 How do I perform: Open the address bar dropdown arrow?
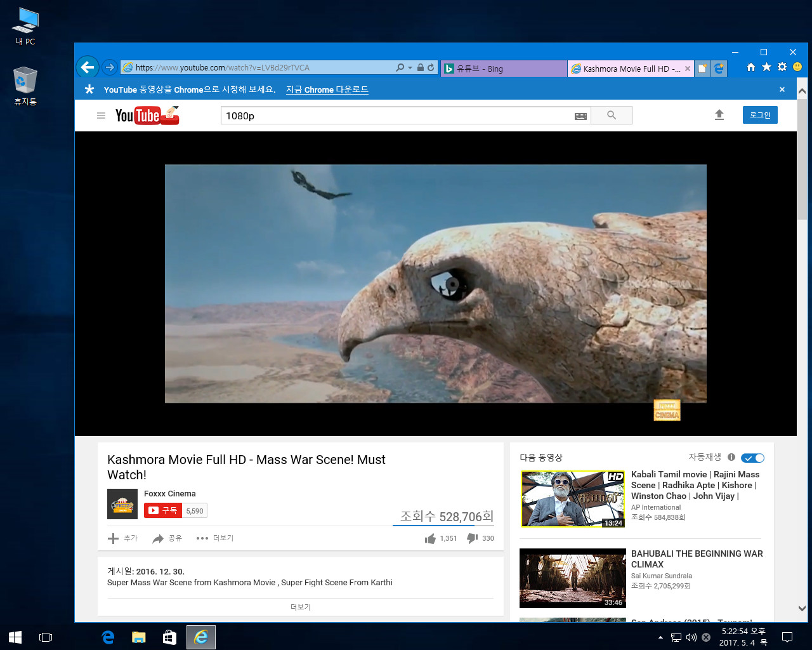pos(410,67)
